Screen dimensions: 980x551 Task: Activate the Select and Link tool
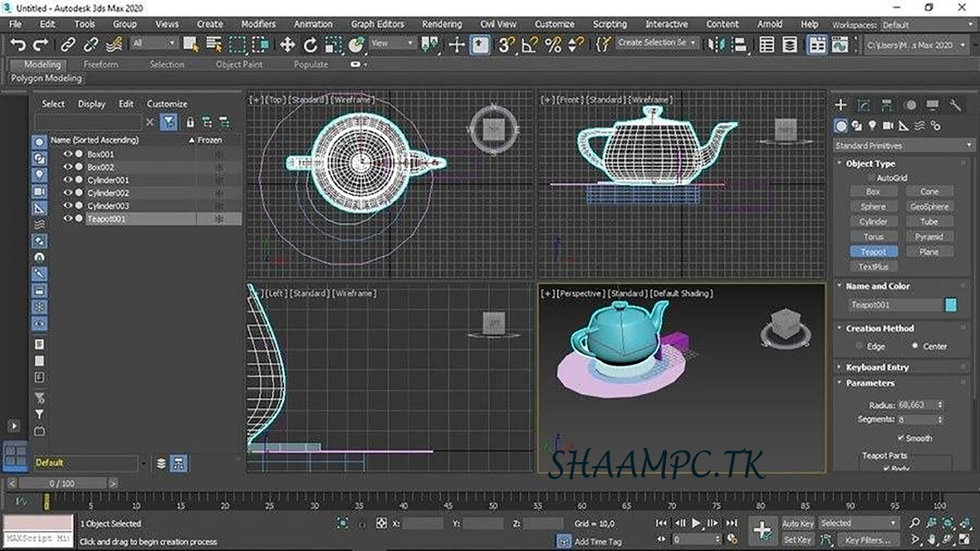point(67,45)
